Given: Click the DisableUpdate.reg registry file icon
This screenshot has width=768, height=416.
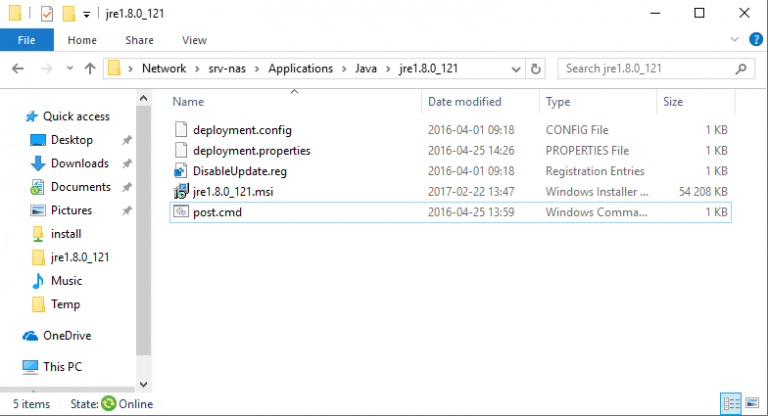Looking at the screenshot, I should (x=181, y=171).
